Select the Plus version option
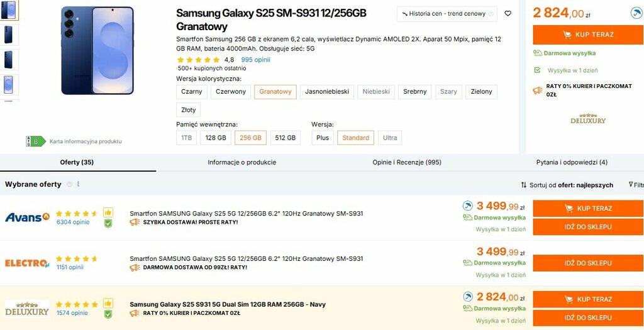The height and width of the screenshot is (330, 644). point(323,138)
